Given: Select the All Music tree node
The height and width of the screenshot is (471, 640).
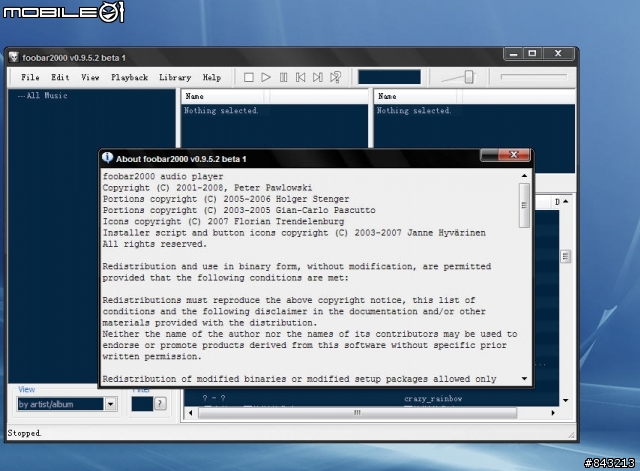Looking at the screenshot, I should click(47, 96).
